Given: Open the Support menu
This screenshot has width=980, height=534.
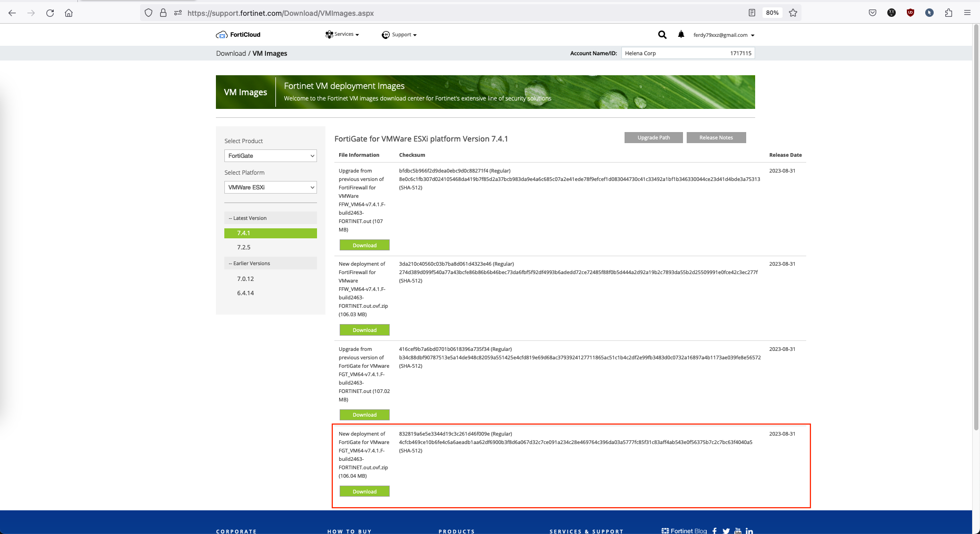Looking at the screenshot, I should [399, 35].
